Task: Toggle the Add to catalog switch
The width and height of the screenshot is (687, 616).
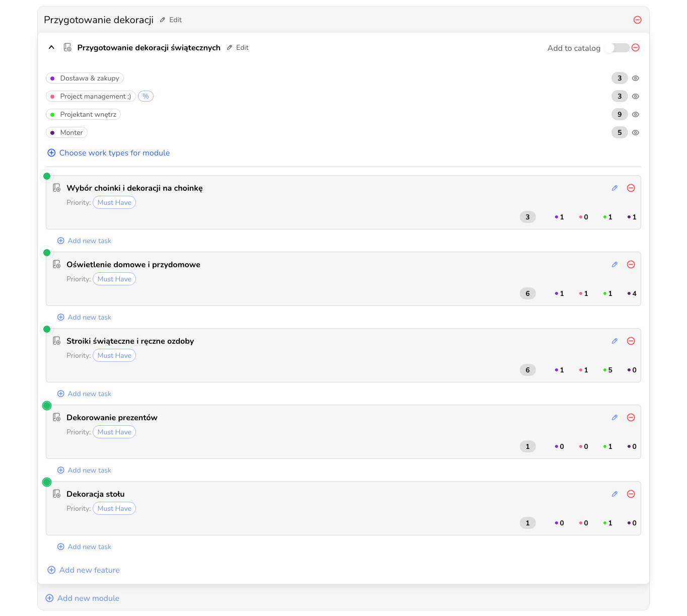Action: (617, 48)
